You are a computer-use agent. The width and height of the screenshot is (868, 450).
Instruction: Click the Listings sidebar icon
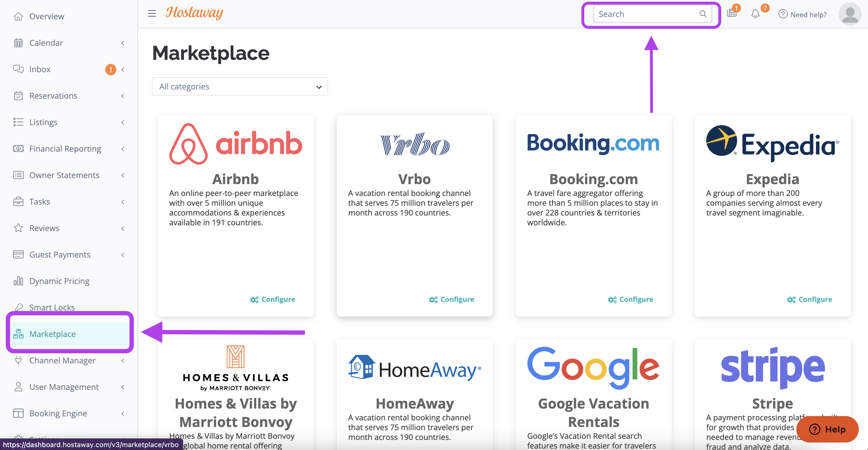coord(18,122)
